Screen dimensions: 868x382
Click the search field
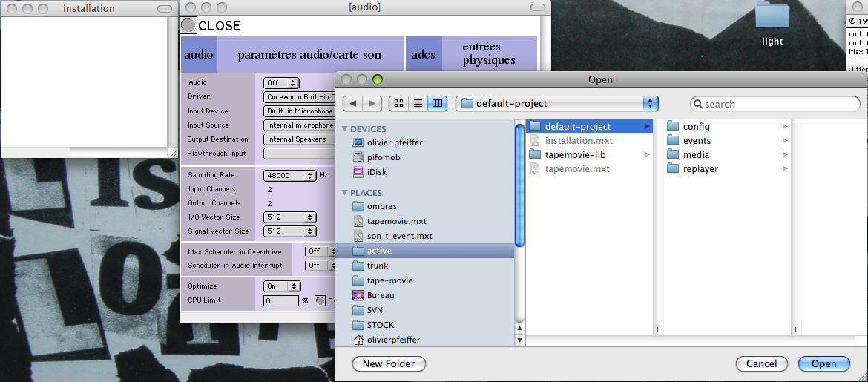775,104
